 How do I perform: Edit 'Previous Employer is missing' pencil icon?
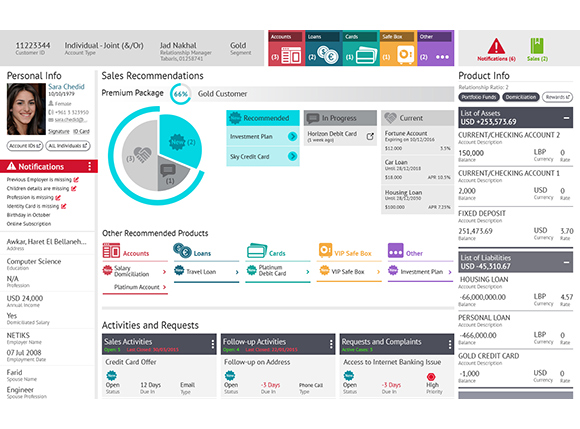[76, 180]
